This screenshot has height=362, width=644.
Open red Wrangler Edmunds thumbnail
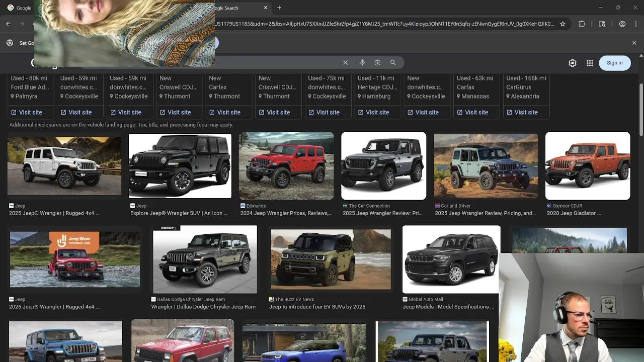coord(286,166)
